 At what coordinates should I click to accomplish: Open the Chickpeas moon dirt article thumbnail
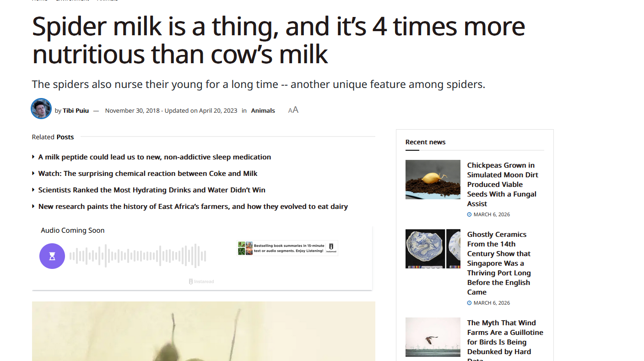click(433, 179)
